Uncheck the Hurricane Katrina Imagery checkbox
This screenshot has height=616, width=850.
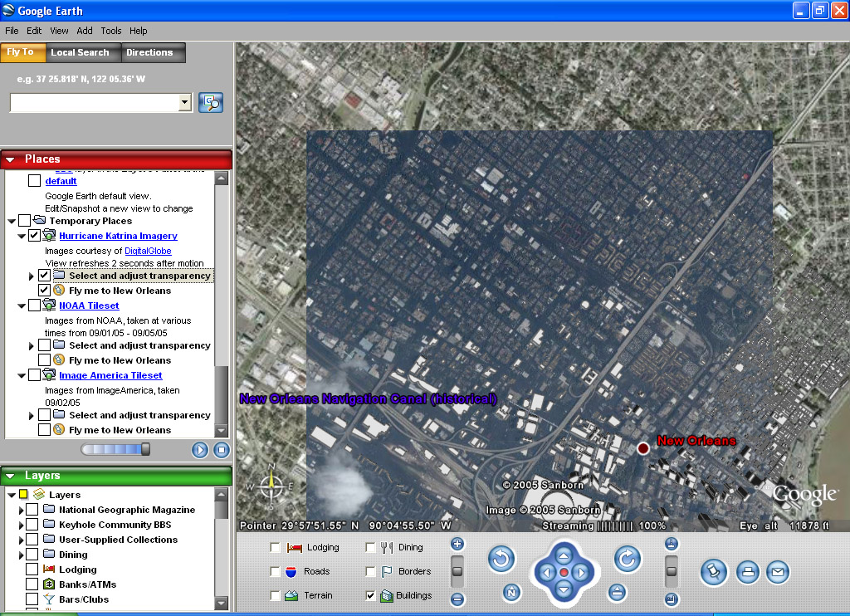click(34, 235)
